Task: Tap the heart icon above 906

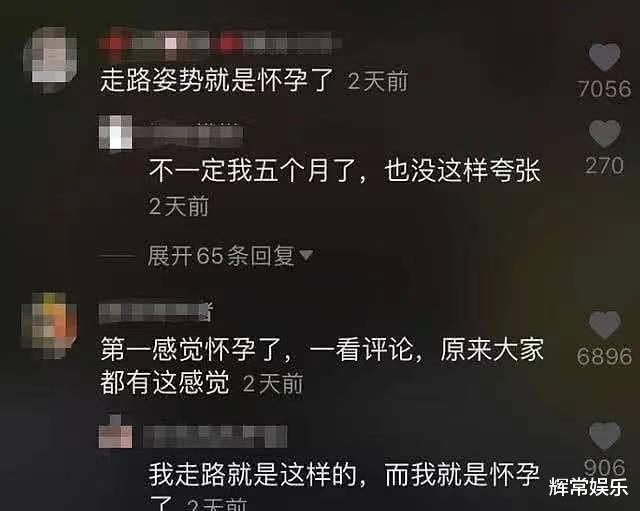Action: click(x=604, y=436)
